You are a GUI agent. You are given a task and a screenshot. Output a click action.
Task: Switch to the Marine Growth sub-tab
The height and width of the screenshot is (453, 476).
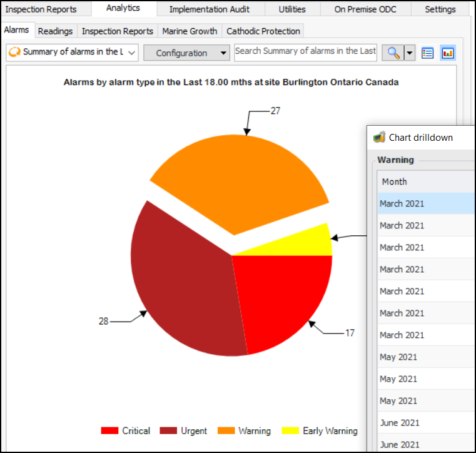coord(190,31)
